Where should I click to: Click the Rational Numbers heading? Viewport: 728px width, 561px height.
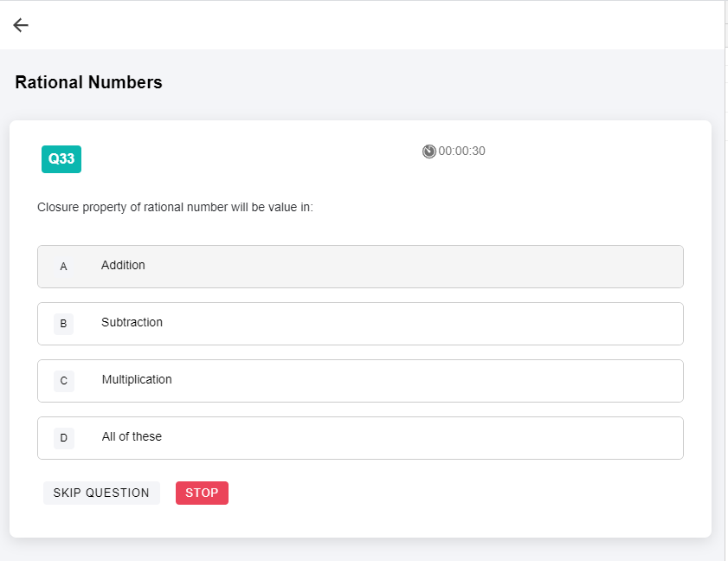tap(88, 82)
